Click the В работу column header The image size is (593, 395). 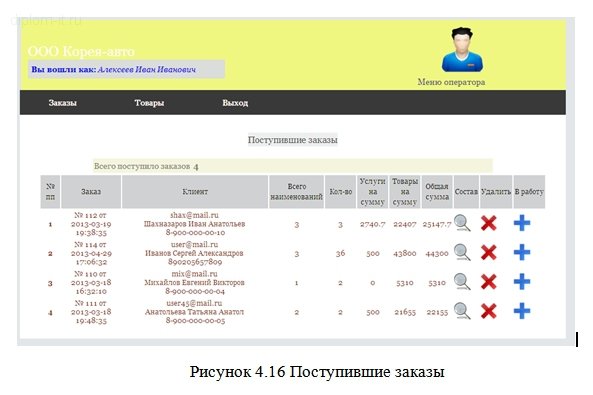(529, 191)
